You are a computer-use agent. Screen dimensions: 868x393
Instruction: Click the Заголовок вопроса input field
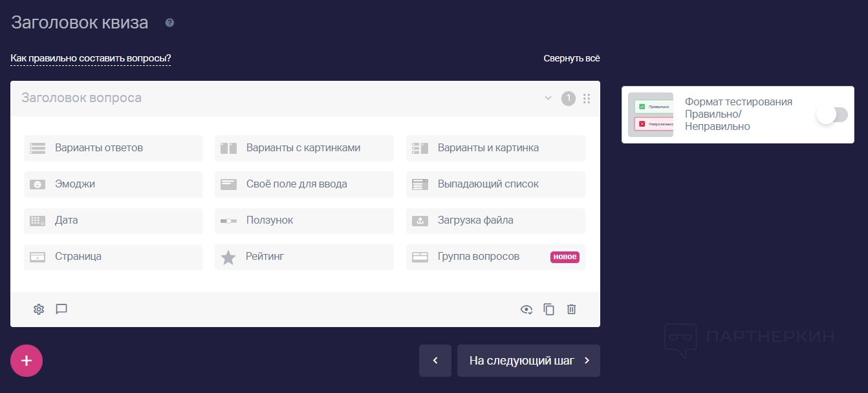(259, 98)
